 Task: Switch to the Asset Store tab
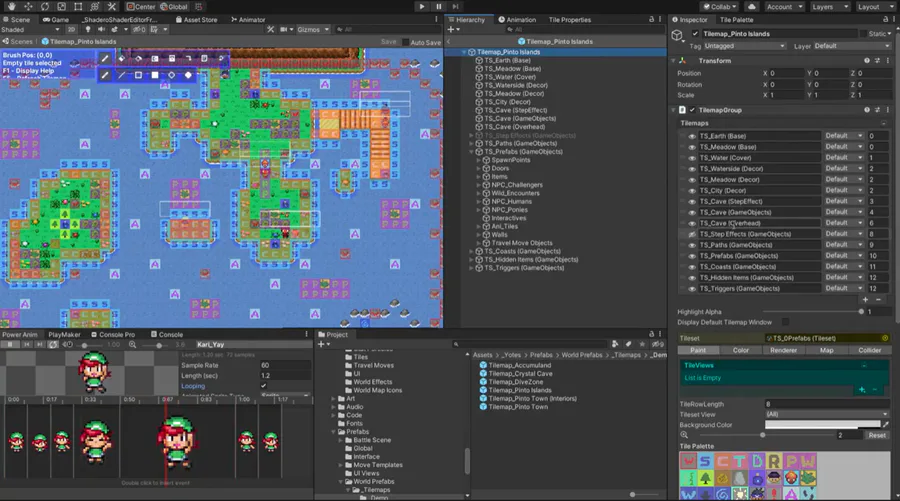pyautogui.click(x=196, y=20)
